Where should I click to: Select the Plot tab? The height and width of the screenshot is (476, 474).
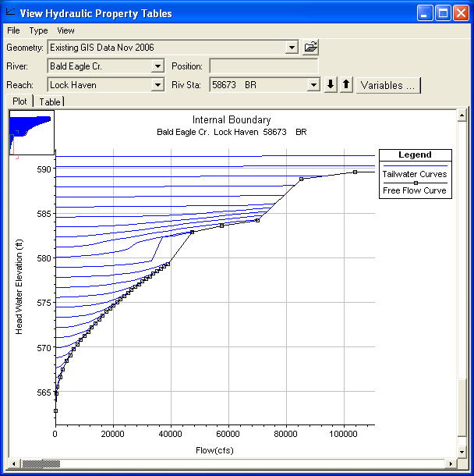pyautogui.click(x=19, y=102)
